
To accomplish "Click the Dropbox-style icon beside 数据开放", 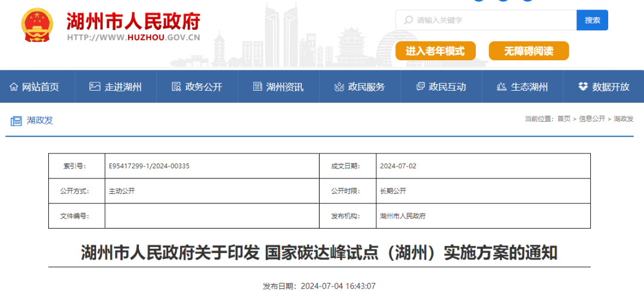I will click(x=583, y=87).
